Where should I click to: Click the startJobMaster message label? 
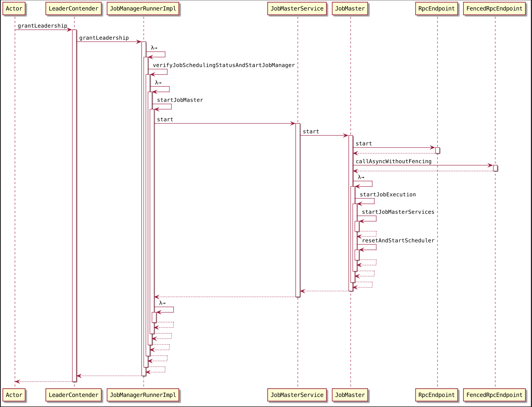pyautogui.click(x=180, y=100)
